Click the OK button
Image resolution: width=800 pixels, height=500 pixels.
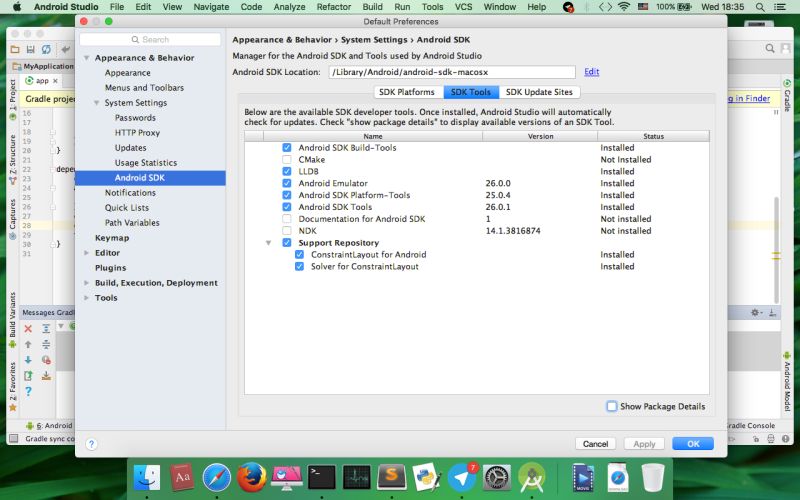[693, 444]
